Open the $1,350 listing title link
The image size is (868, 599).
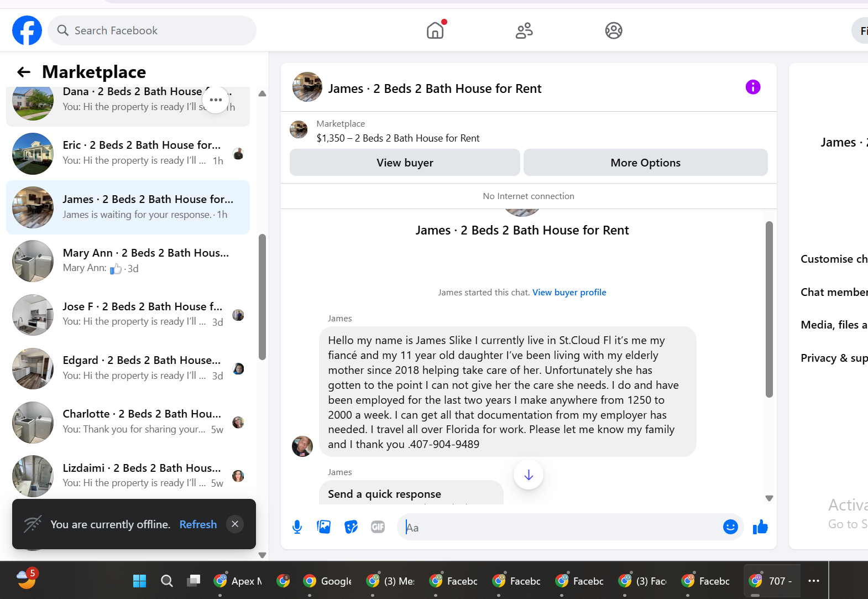pyautogui.click(x=398, y=138)
